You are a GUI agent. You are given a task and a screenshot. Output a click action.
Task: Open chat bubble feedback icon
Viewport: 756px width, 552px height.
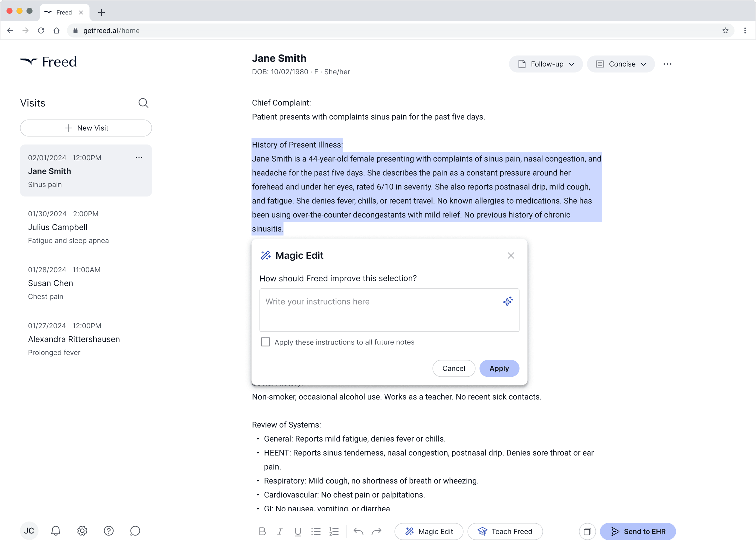135,531
